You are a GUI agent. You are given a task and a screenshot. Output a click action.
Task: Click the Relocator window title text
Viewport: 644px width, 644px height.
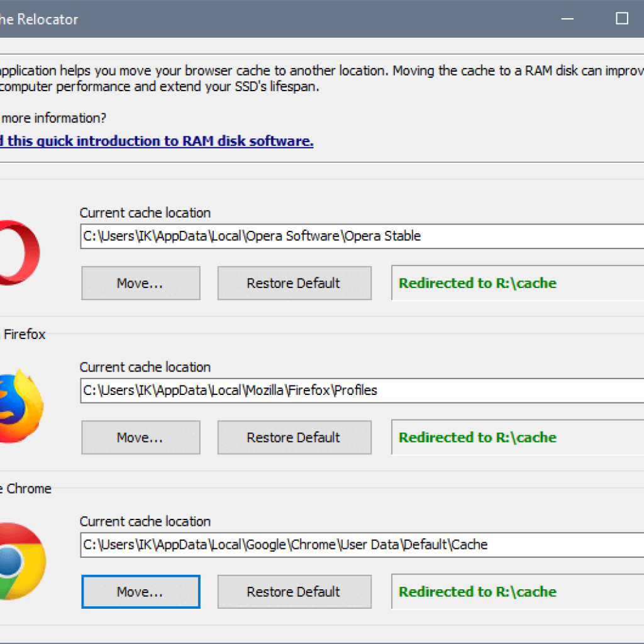39,19
